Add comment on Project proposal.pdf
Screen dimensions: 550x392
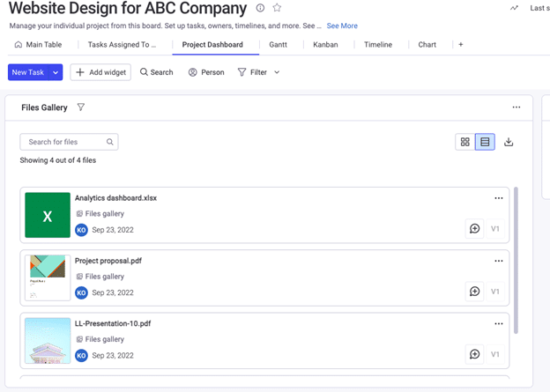point(474,292)
